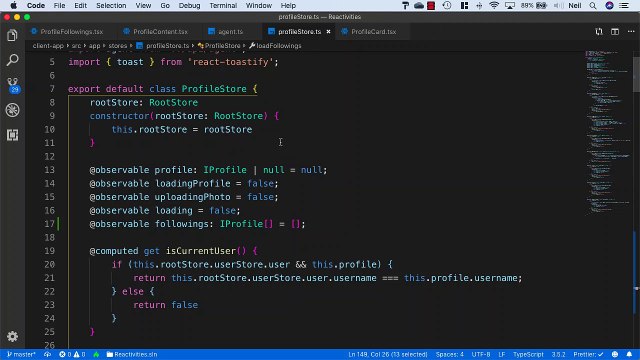The height and width of the screenshot is (360, 640).
Task: Change indentation via Spaces: 4
Action: tap(449, 354)
